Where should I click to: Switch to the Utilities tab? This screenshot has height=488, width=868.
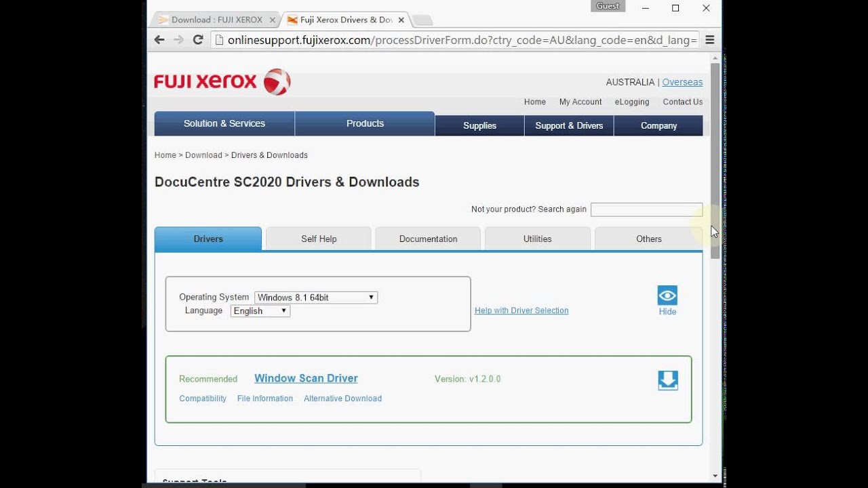tap(538, 239)
